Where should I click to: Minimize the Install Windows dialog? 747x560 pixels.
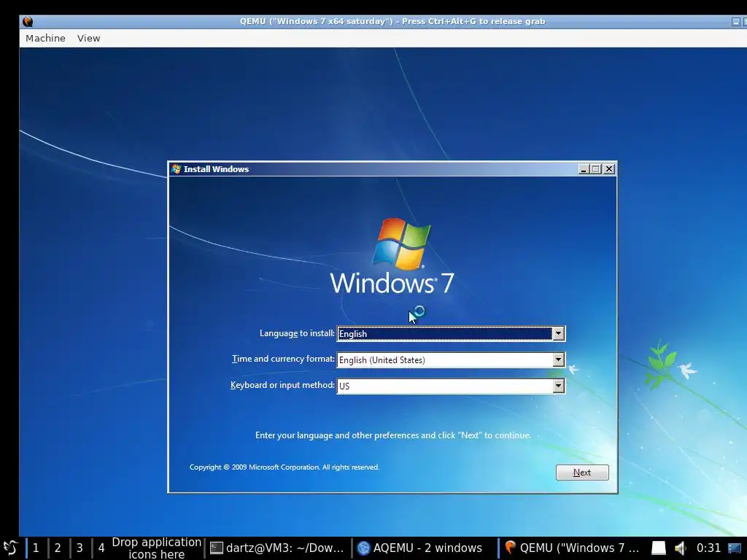click(584, 169)
